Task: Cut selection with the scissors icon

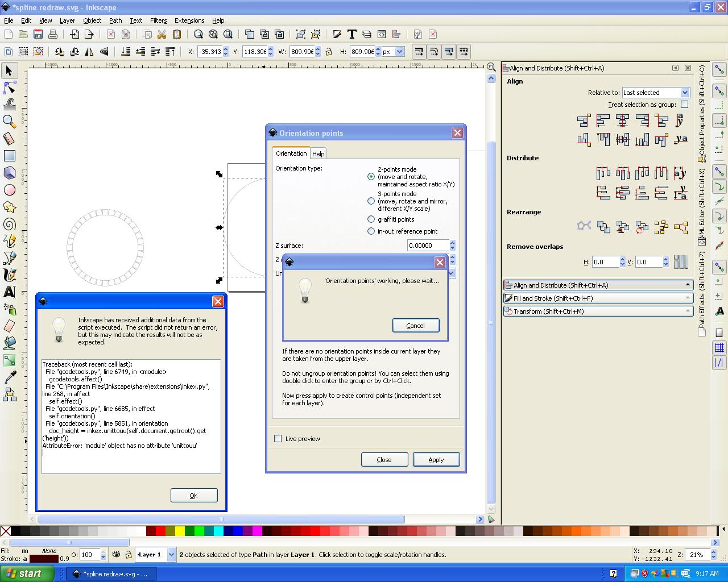Action: click(162, 35)
